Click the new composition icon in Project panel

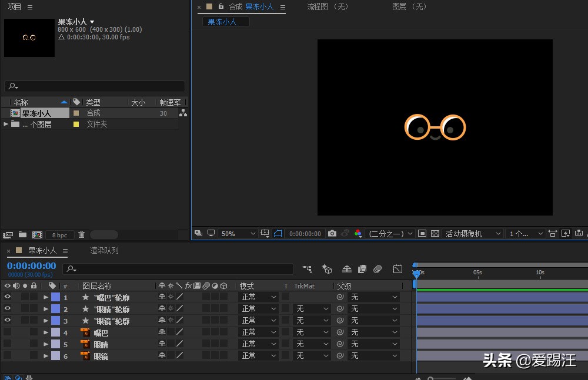pos(36,235)
